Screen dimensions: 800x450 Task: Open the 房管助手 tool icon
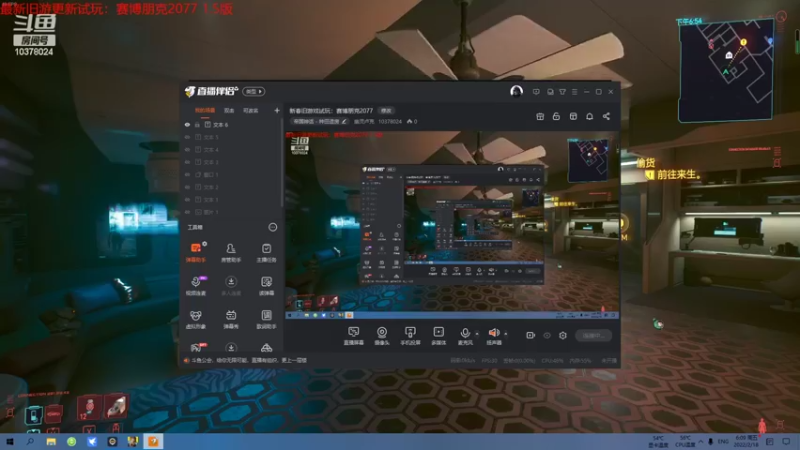tap(231, 252)
